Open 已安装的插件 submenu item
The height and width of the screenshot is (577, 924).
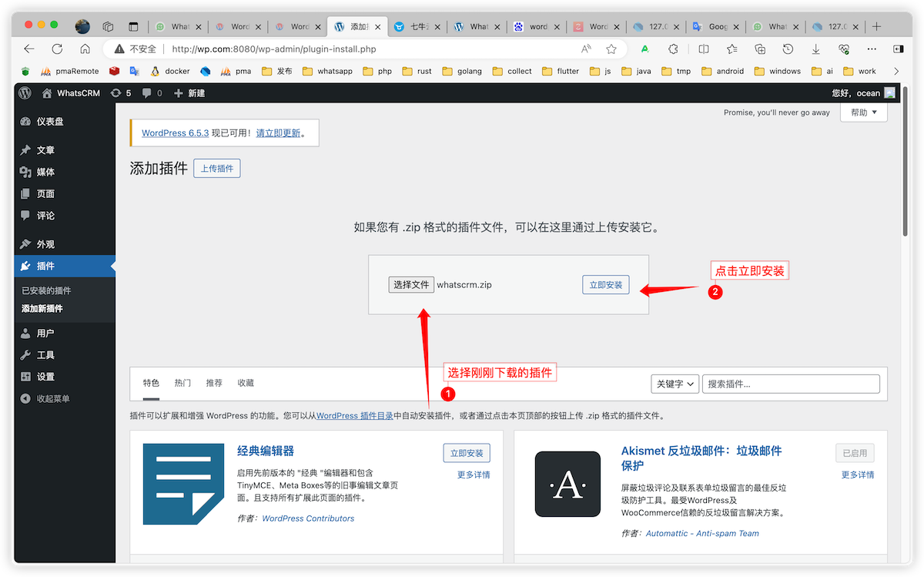click(46, 290)
